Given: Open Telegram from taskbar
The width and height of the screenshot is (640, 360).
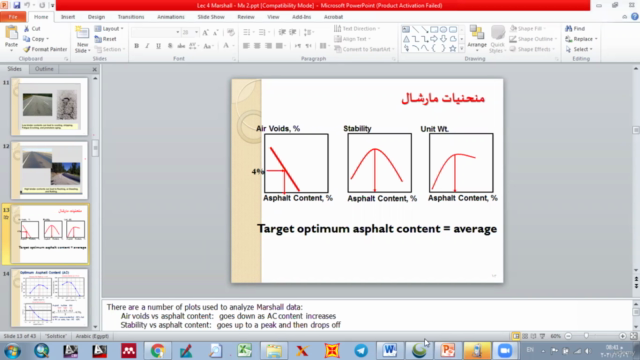Looking at the screenshot, I should point(361,351).
